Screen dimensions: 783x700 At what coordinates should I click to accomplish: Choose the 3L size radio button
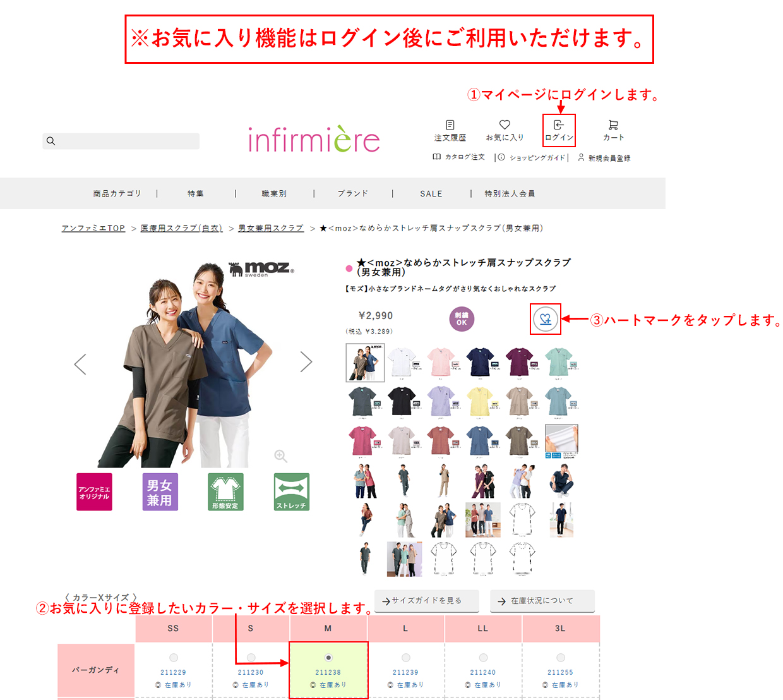(561, 657)
